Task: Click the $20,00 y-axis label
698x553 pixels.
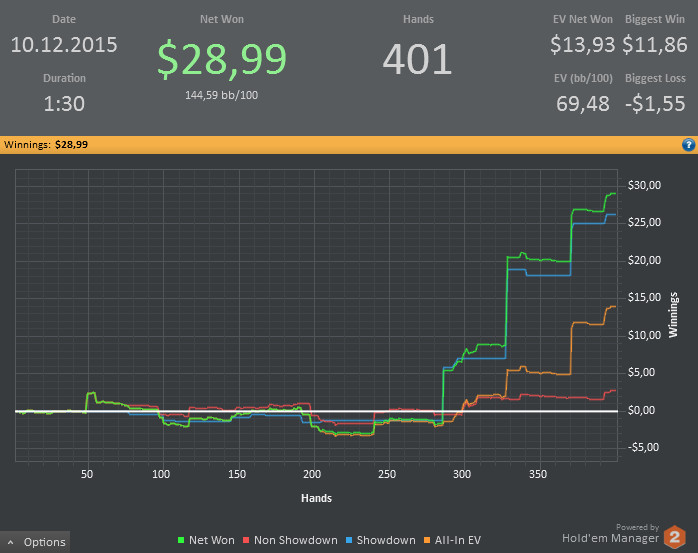Action: (644, 260)
